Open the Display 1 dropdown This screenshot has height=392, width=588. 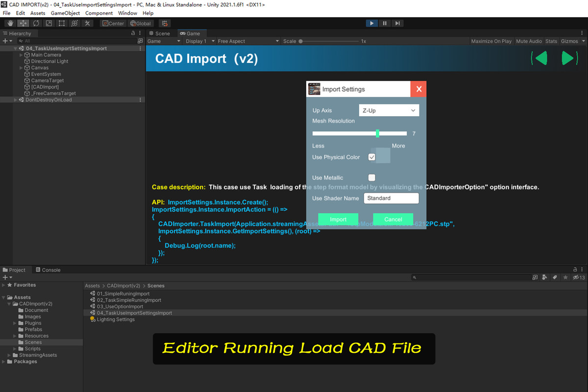pos(200,41)
